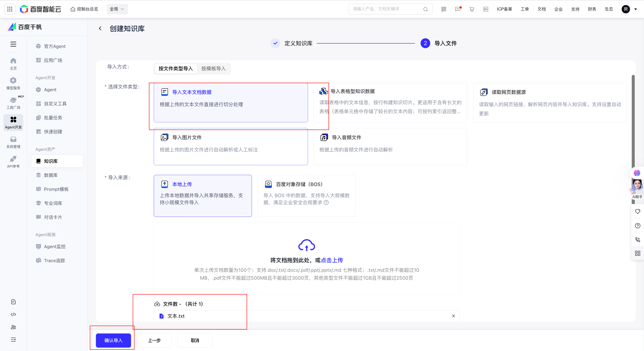Remove 文本.txt from the file list
This screenshot has height=351, width=644.
pos(454,316)
